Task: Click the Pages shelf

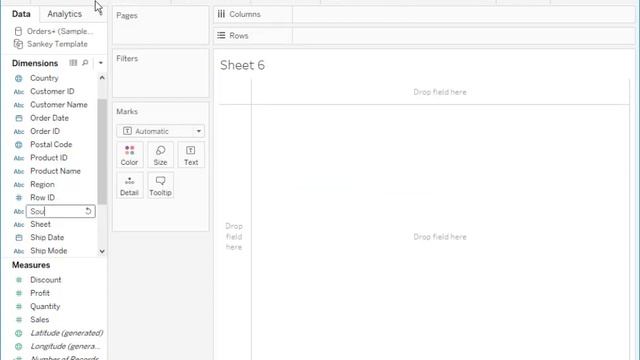Action: (x=160, y=25)
